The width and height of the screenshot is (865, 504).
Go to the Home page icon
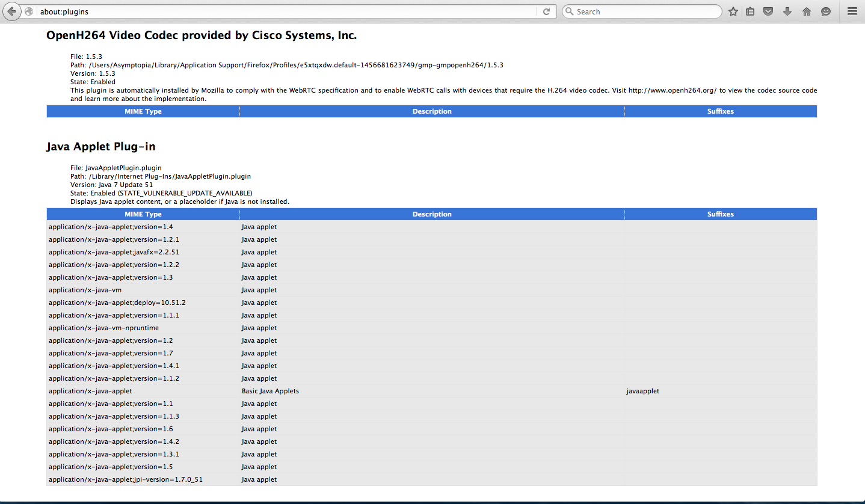(x=807, y=11)
